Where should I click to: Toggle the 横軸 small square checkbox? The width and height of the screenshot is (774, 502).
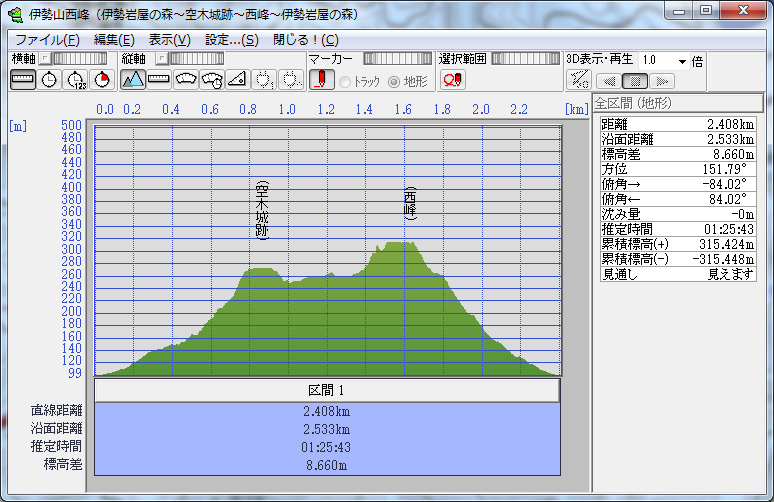44,59
